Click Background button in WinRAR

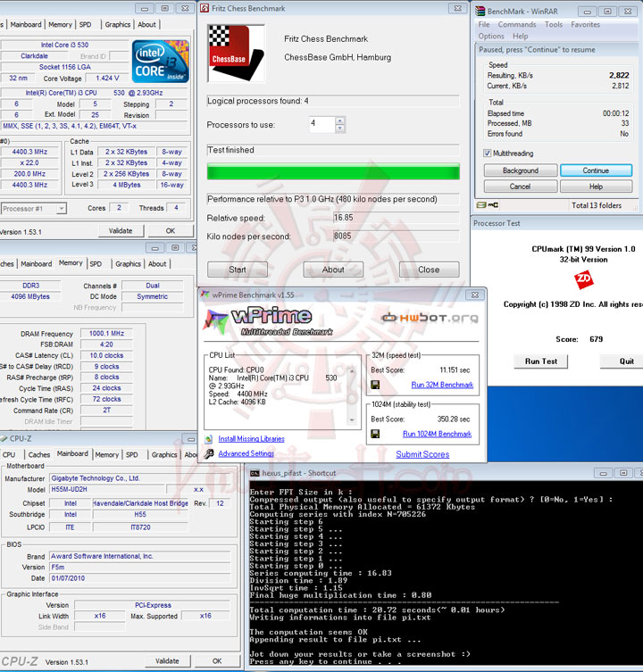(x=521, y=170)
